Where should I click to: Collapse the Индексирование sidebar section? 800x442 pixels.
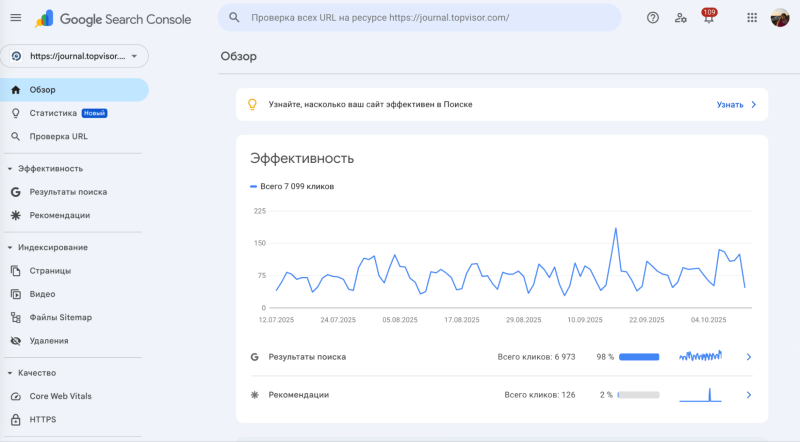point(10,247)
